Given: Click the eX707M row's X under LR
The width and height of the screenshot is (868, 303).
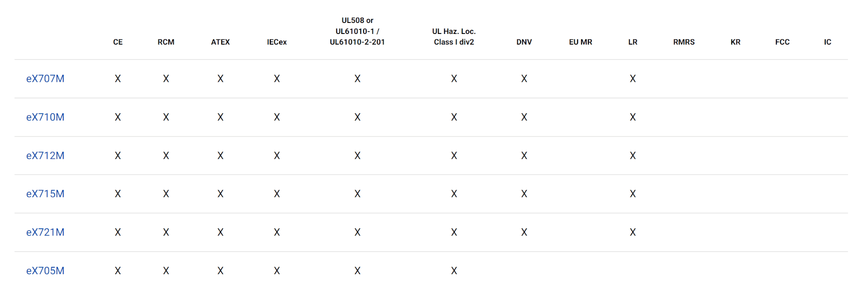Looking at the screenshot, I should click(x=633, y=79).
